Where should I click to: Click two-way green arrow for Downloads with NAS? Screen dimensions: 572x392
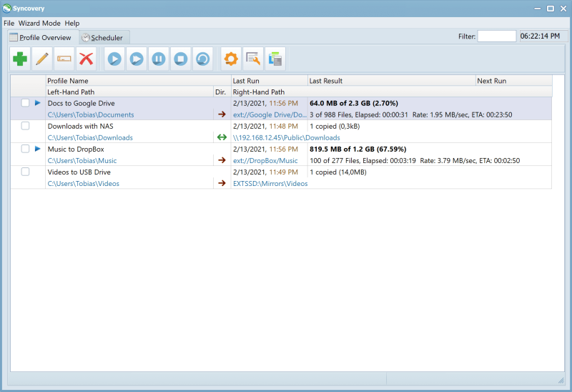point(222,137)
